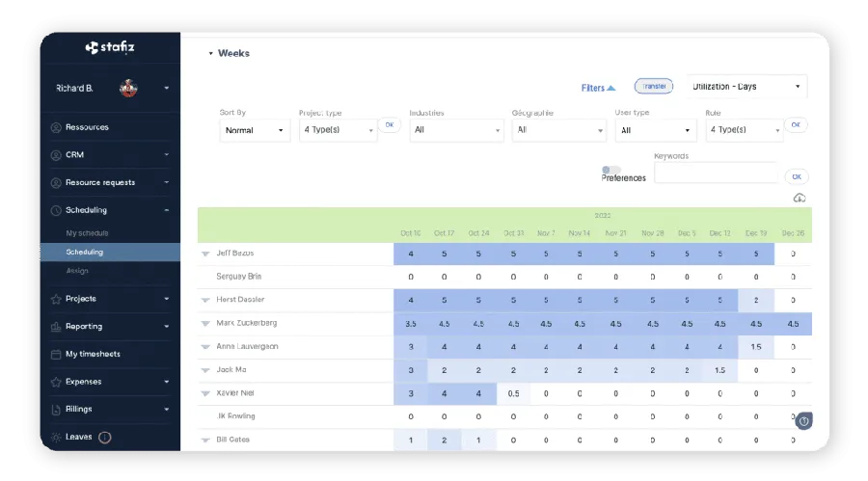
Task: Open the User type dropdown
Action: tap(655, 130)
